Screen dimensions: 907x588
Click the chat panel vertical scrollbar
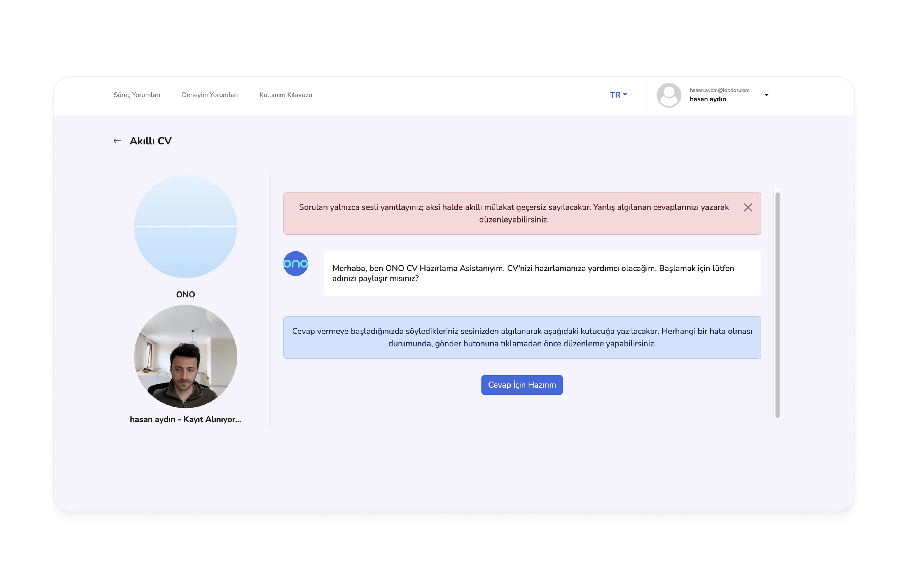pos(777,305)
